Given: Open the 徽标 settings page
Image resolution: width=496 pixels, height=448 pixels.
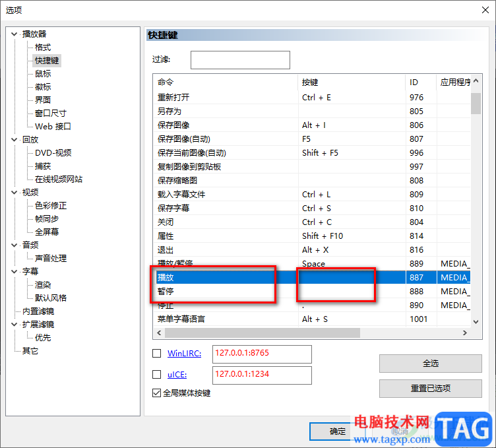Looking at the screenshot, I should (43, 87).
